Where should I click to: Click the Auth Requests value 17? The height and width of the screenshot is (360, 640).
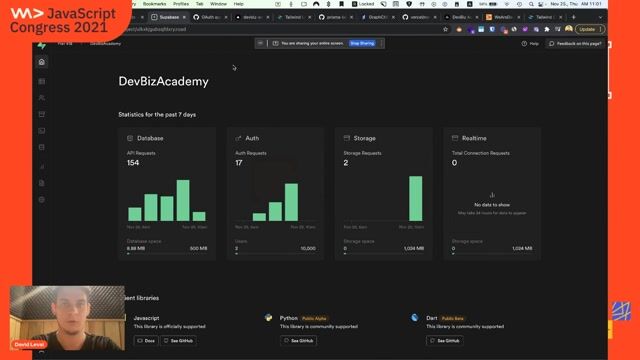click(239, 163)
